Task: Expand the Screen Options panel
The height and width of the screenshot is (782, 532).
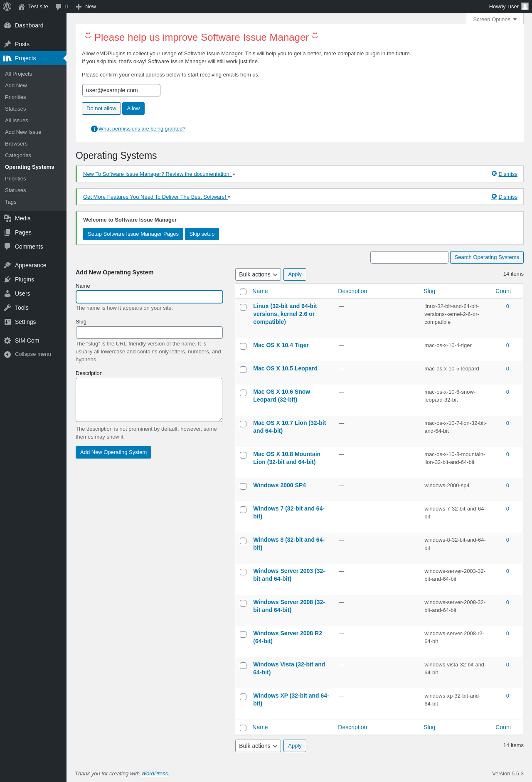Action: pos(495,19)
